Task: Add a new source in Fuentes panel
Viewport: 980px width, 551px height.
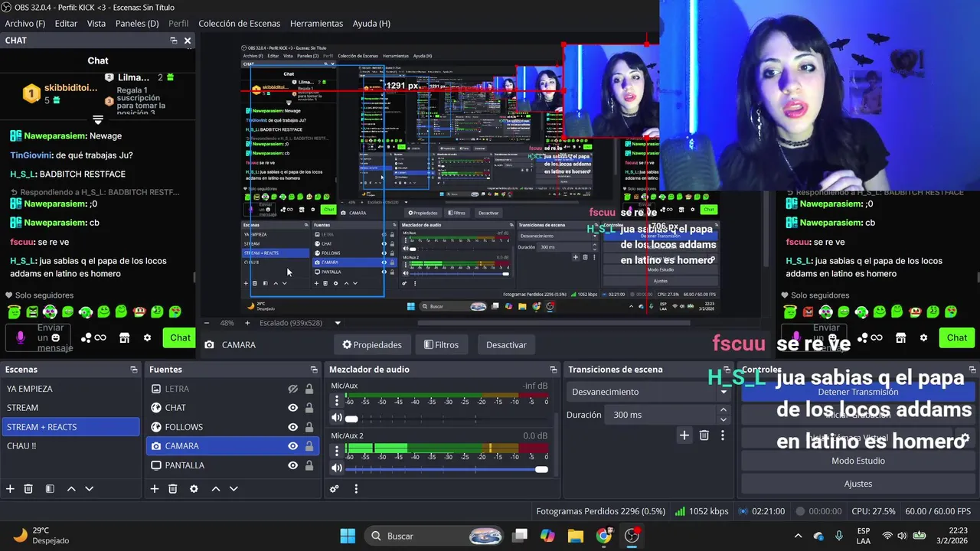Action: (155, 489)
